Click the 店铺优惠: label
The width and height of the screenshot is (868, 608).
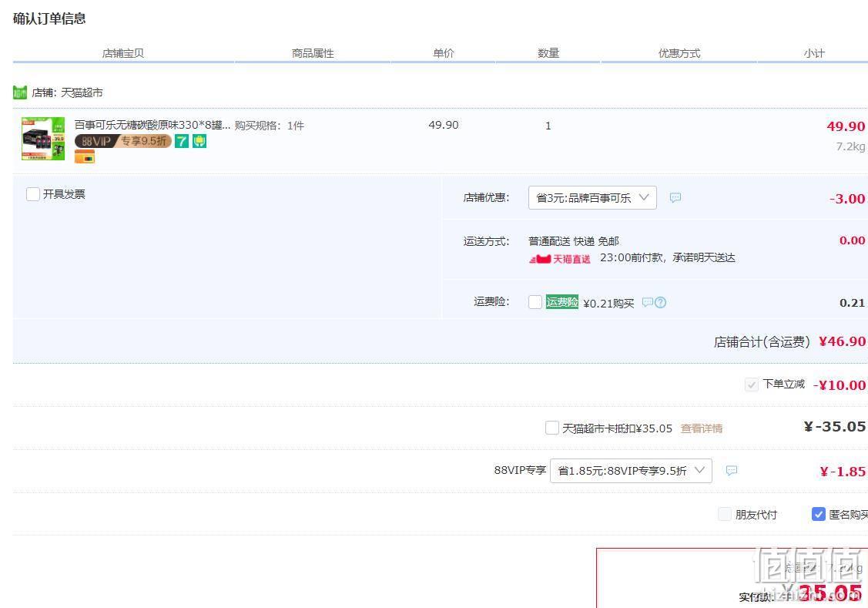point(486,198)
